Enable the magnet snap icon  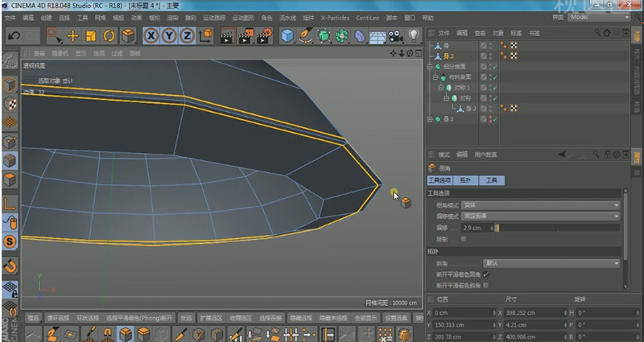[10, 266]
